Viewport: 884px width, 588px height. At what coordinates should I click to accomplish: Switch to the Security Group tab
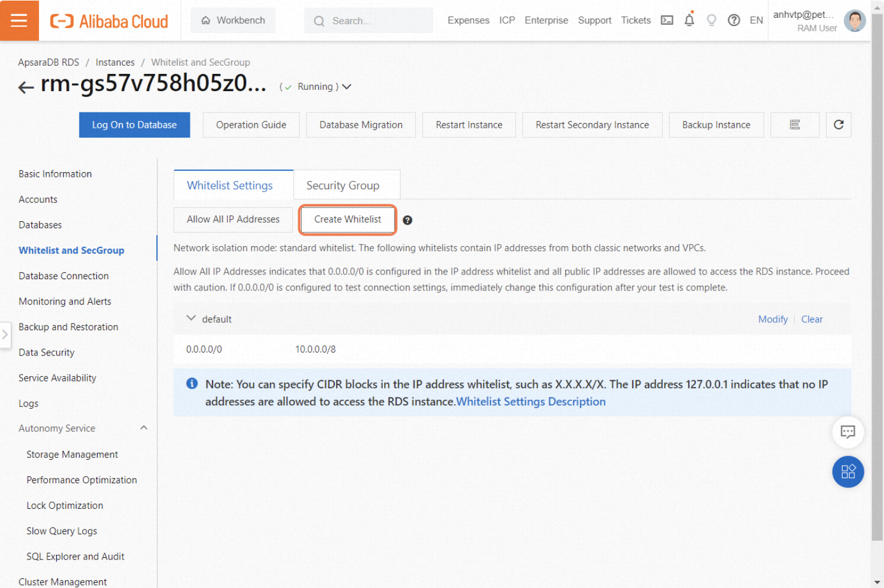click(346, 185)
